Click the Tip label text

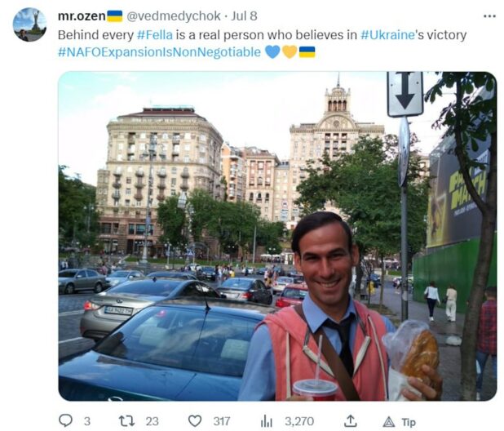click(409, 422)
